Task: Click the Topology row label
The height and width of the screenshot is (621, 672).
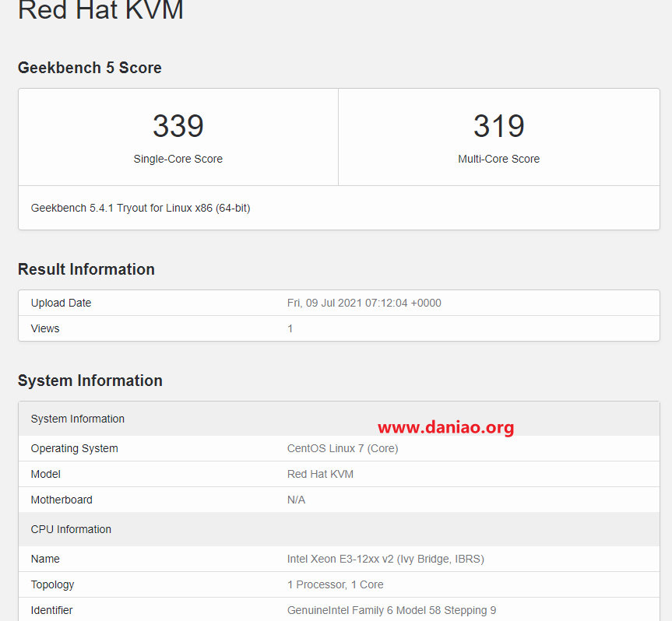Action: 52,584
